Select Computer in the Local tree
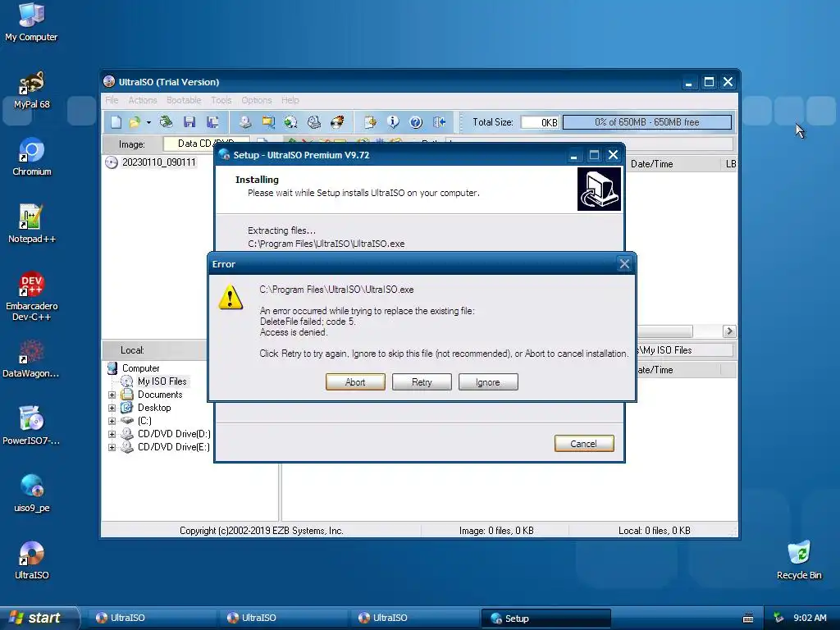This screenshot has width=840, height=630. pyautogui.click(x=140, y=368)
